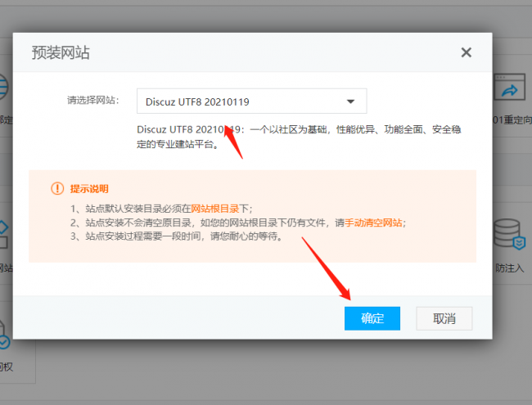Click the 请选择网站 label
The image size is (532, 405).
(93, 100)
